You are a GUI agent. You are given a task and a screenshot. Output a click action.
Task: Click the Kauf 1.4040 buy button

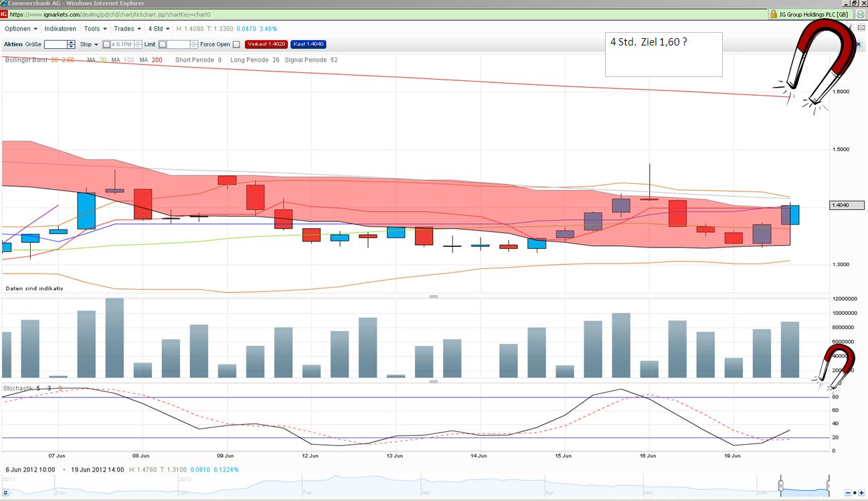pyautogui.click(x=309, y=44)
